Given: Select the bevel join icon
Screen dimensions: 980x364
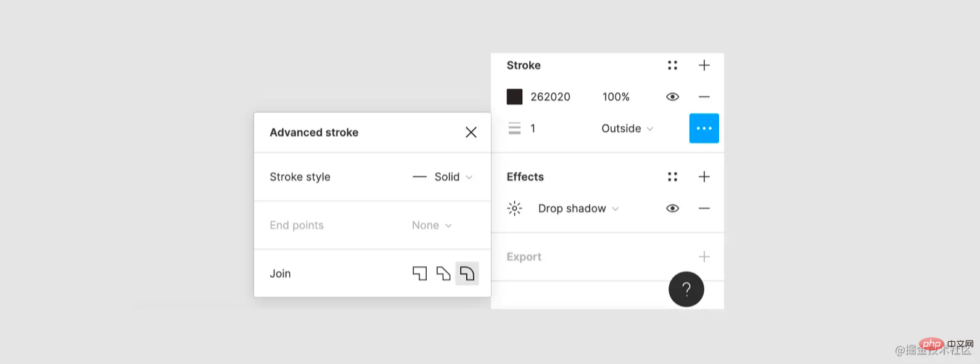Looking at the screenshot, I should click(443, 273).
